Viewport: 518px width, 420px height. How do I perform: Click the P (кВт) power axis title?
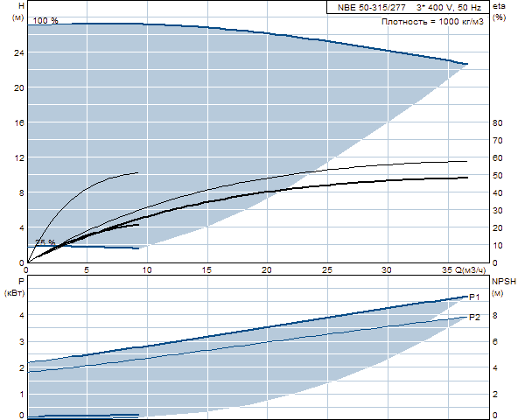click(x=15, y=287)
